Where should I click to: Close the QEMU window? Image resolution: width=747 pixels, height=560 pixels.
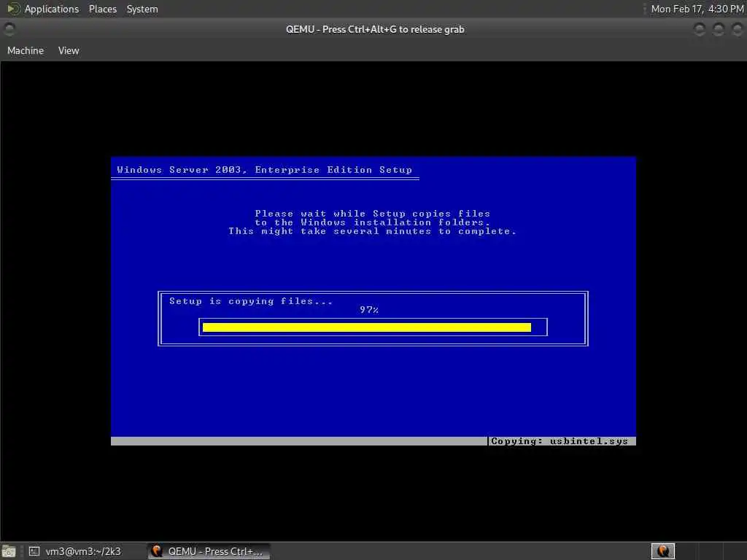(737, 29)
